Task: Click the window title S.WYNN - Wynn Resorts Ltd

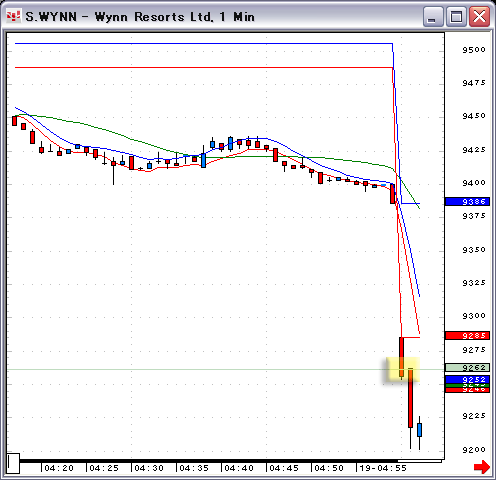Action: click(x=140, y=16)
